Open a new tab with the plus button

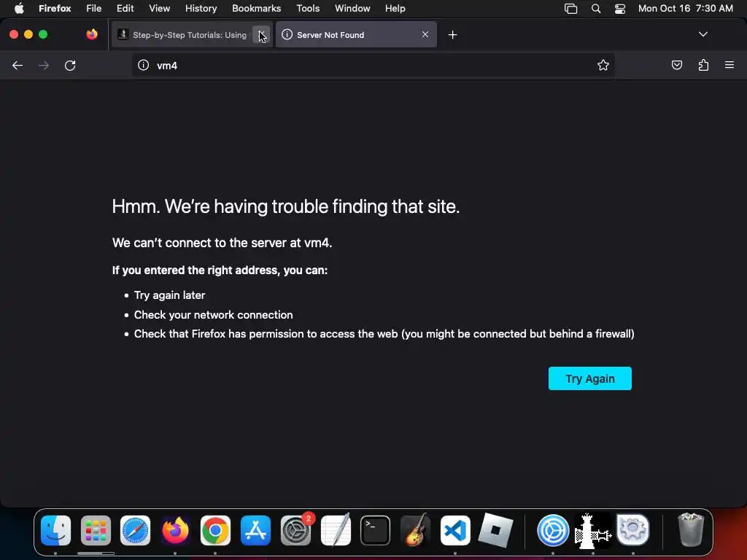coord(452,35)
